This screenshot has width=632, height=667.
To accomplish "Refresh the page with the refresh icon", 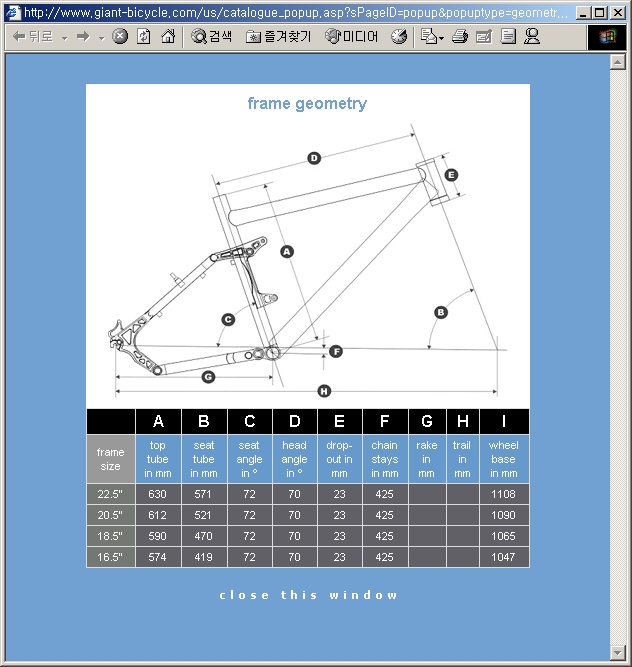I will (x=144, y=37).
